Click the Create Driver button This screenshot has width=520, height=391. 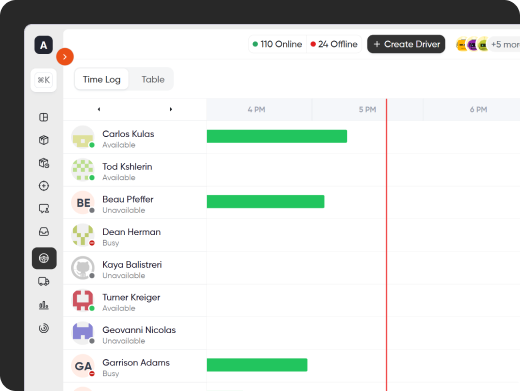(x=406, y=44)
